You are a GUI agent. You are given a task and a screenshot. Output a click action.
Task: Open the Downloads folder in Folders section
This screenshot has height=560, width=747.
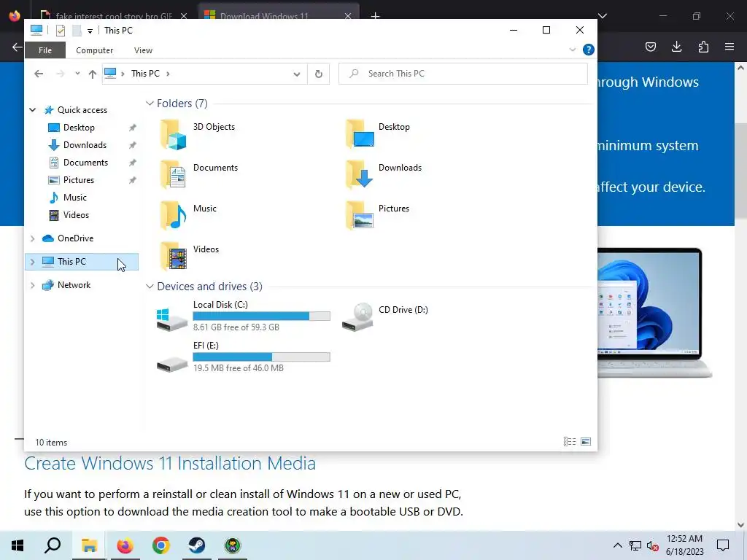tap(384, 175)
